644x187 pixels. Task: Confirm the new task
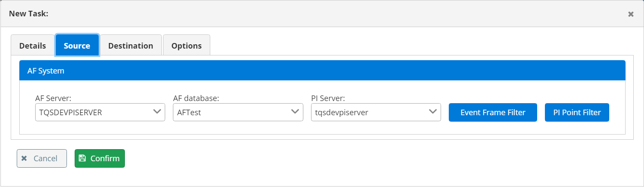(x=100, y=158)
